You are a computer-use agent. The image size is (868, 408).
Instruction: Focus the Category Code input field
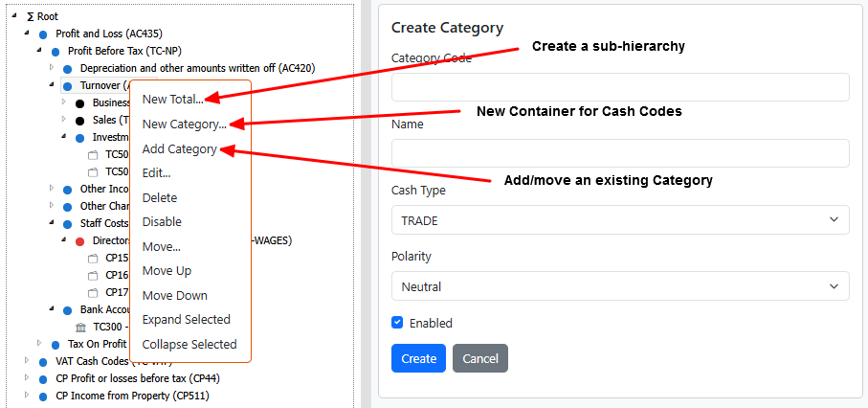point(620,87)
